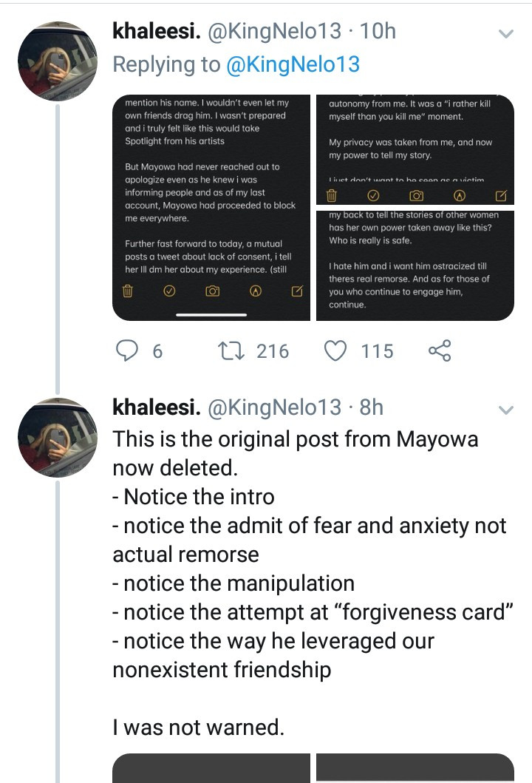
Task: Open @KingNelo13 in the Replying to line
Action: coord(293,64)
